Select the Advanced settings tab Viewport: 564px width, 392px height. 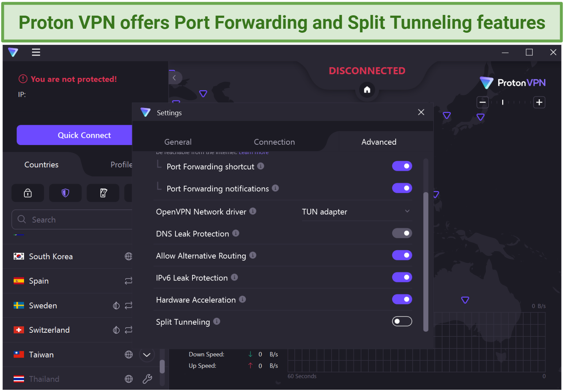tap(379, 142)
